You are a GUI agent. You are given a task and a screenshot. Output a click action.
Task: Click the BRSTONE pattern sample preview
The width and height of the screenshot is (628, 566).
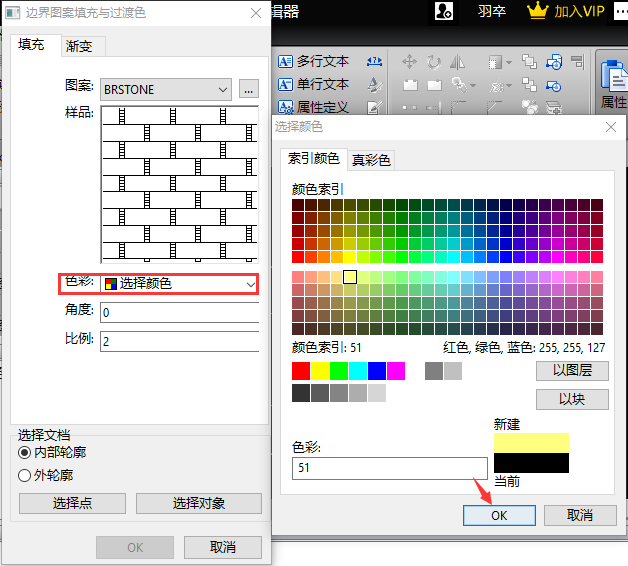tap(179, 184)
